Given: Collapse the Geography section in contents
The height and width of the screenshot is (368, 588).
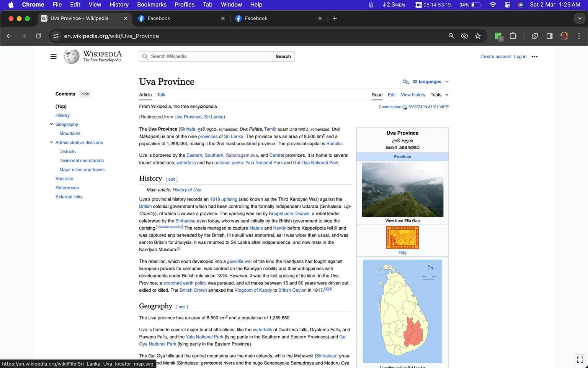Looking at the screenshot, I should coord(51,124).
